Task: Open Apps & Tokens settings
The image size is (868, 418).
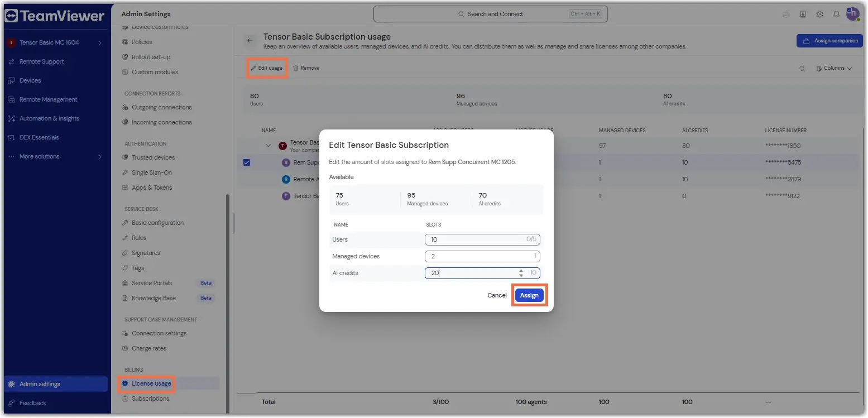Action: tap(152, 188)
